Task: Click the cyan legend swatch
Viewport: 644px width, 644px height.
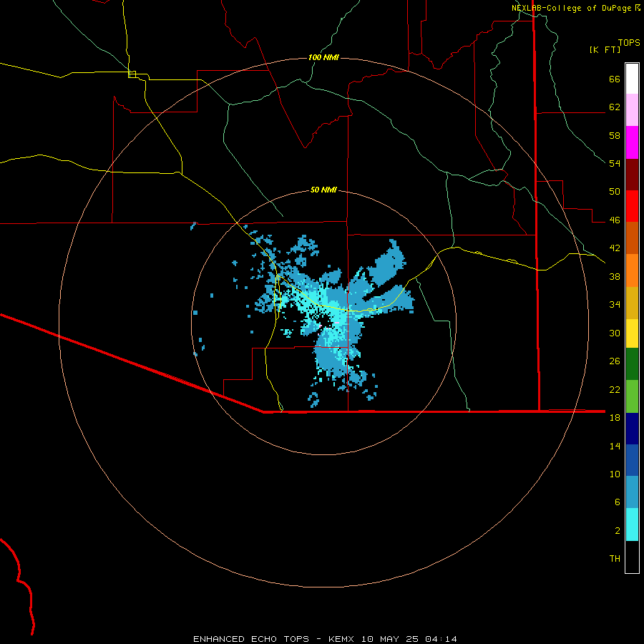Action: click(x=632, y=525)
